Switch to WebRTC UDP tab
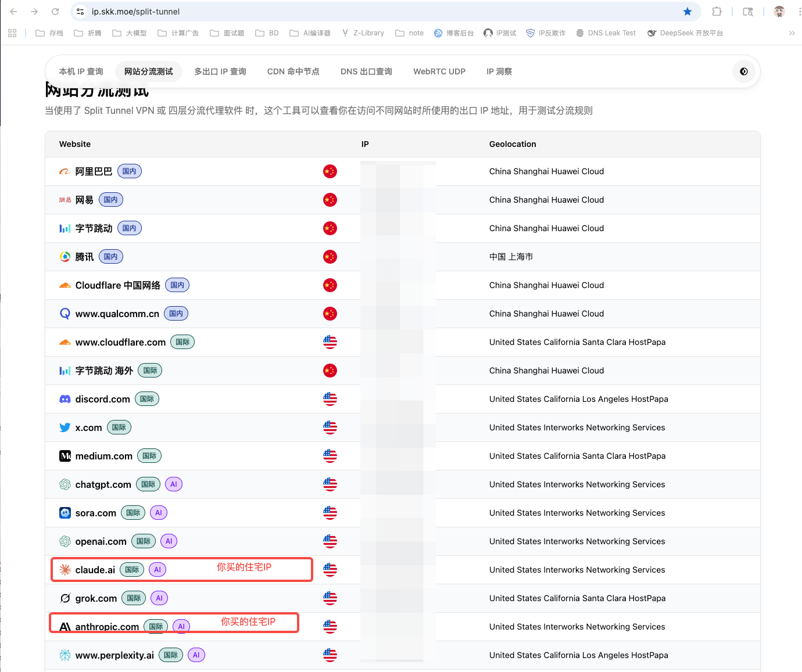 coord(439,71)
